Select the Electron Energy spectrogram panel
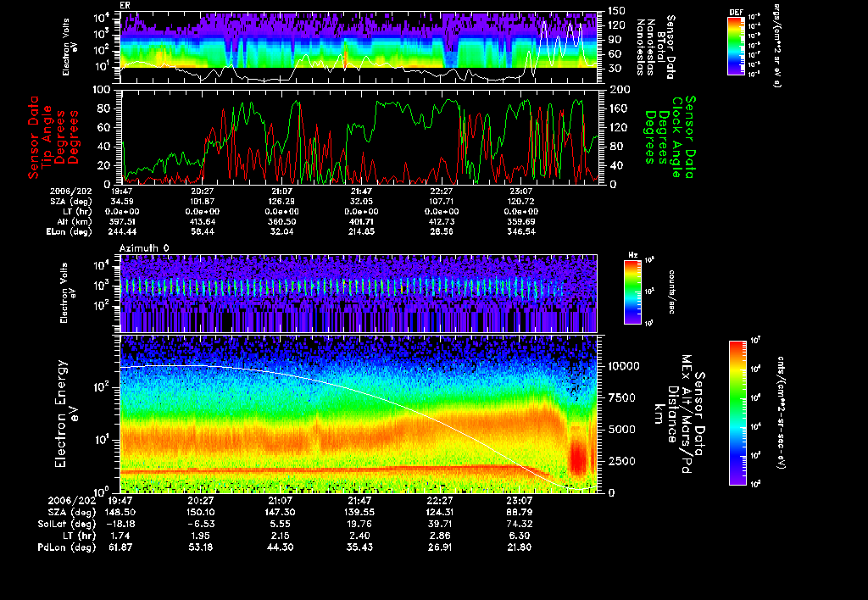This screenshot has width=868, height=600. coord(359,414)
